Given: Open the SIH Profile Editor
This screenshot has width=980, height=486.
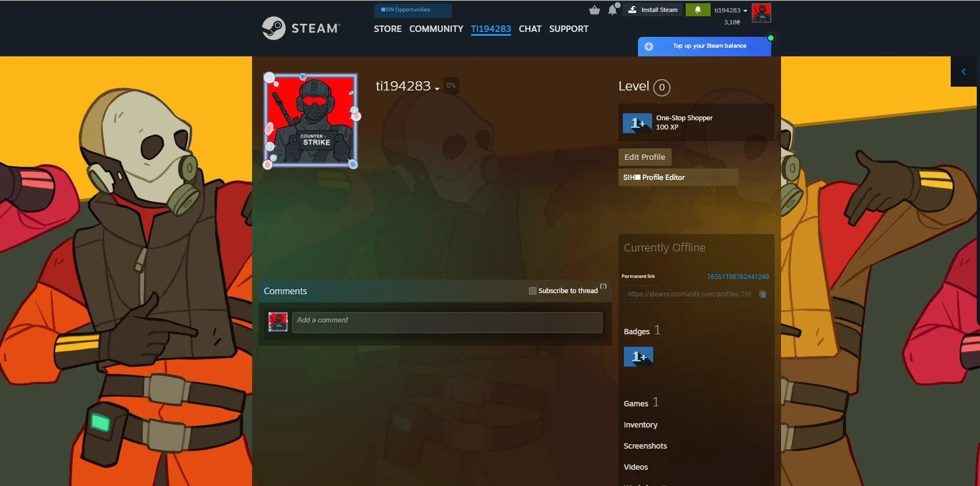Looking at the screenshot, I should pyautogui.click(x=678, y=177).
